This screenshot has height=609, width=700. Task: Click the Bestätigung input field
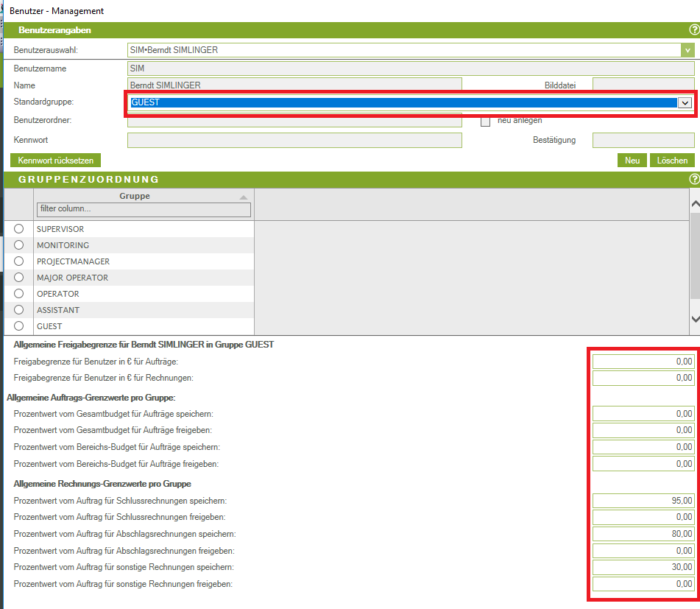tap(643, 140)
